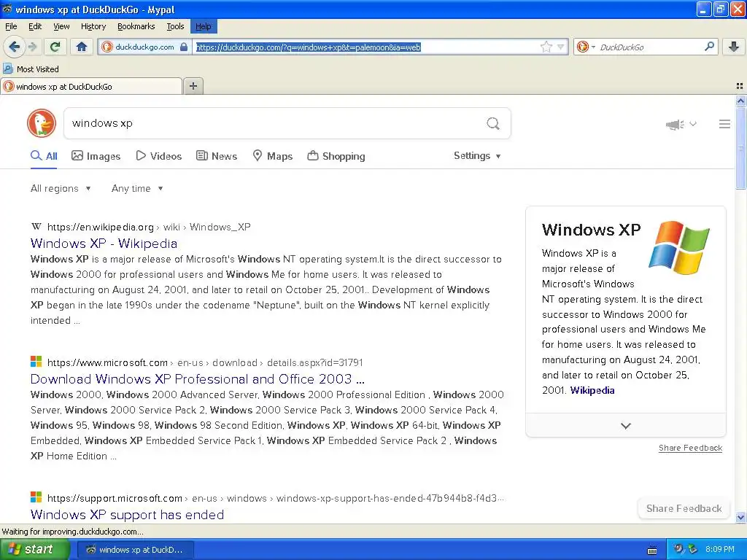Screen dimensions: 747x560
Task: Open the File menu
Action: 11,26
